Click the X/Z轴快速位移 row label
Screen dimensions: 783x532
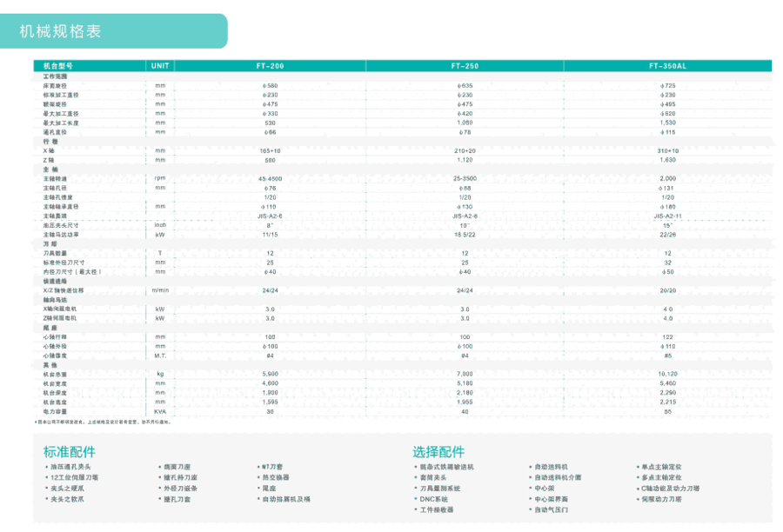tap(64, 289)
